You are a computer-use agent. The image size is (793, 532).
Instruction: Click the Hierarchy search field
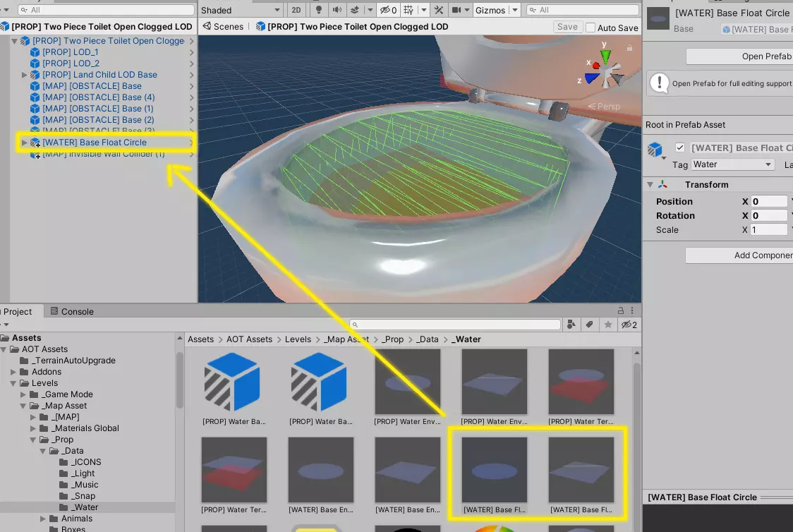[107, 10]
